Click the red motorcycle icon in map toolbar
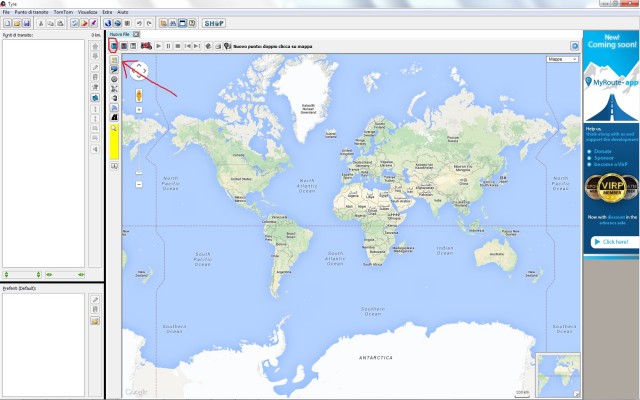This screenshot has height=400, width=640. [146, 45]
